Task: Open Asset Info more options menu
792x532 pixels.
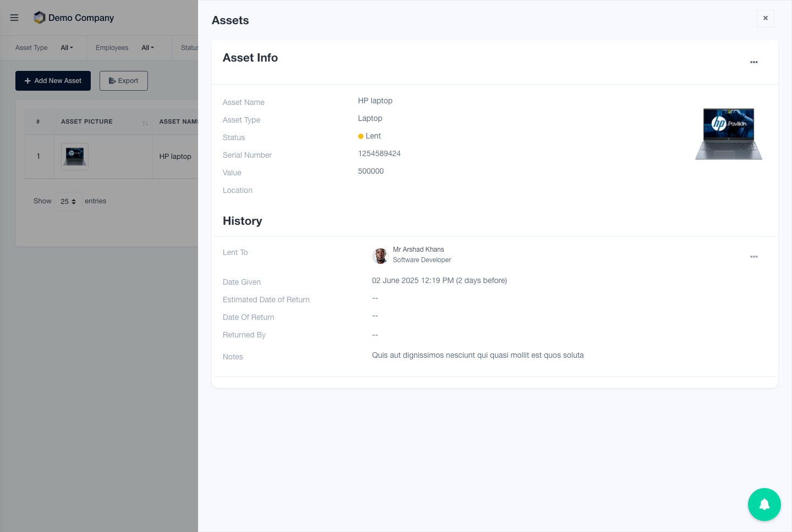Action: (x=754, y=62)
